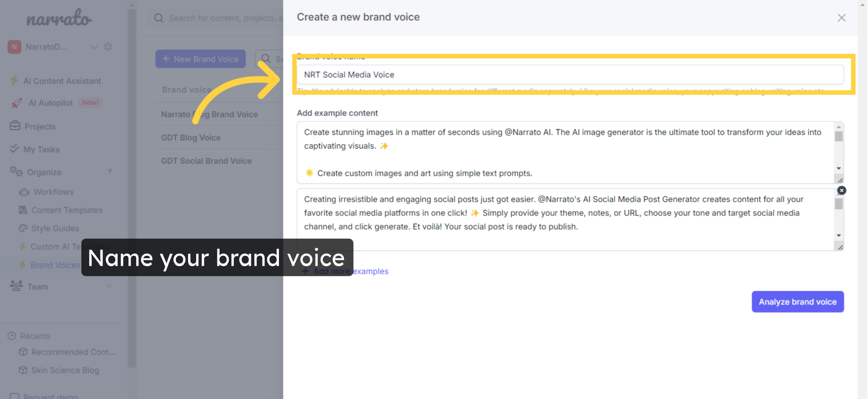Click the Content Templates icon
Image resolution: width=868 pixels, height=399 pixels.
23,210
